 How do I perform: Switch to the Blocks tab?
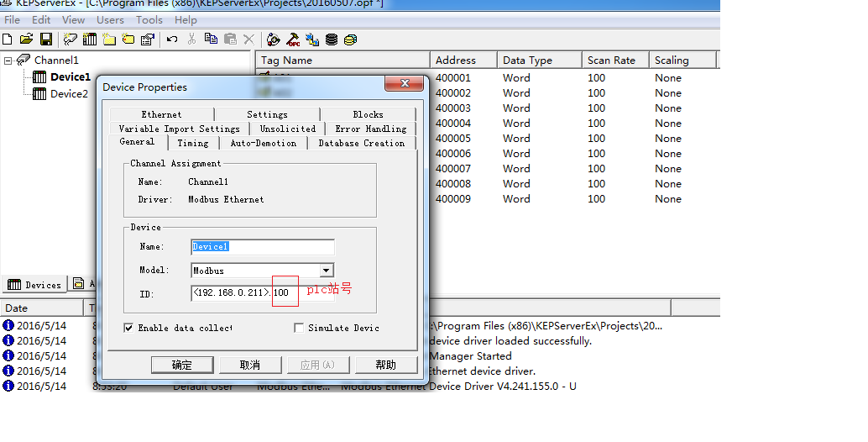point(369,114)
